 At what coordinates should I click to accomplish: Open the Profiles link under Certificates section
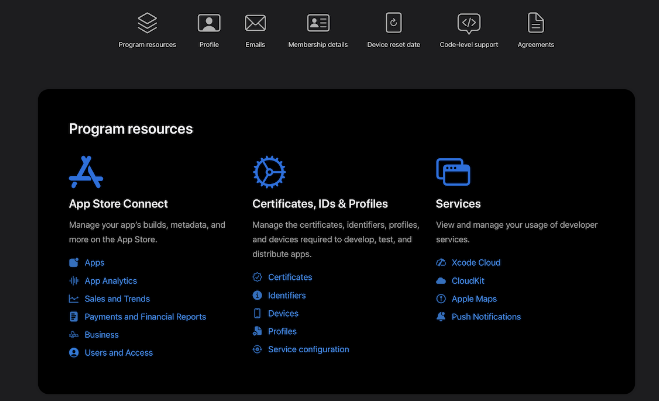pyautogui.click(x=282, y=331)
